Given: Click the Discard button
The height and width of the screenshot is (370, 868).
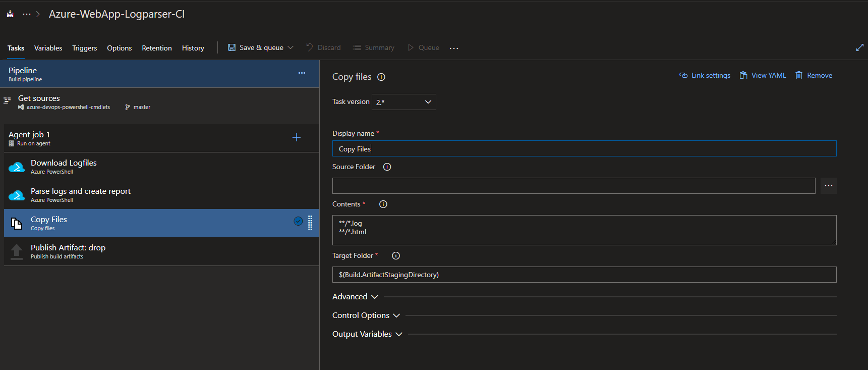Looking at the screenshot, I should pyautogui.click(x=323, y=47).
